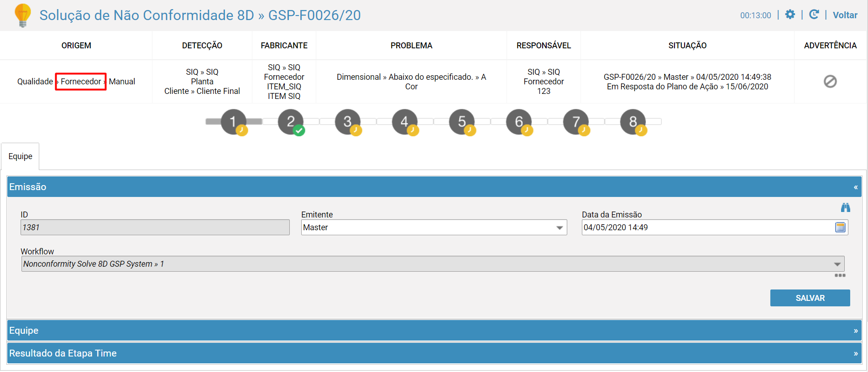868x372 pixels.
Task: Open the calendar date picker icon
Action: coord(840,227)
